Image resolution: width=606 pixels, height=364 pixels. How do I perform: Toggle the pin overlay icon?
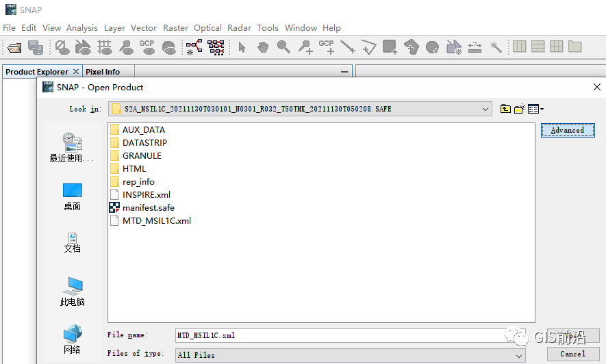[126, 47]
